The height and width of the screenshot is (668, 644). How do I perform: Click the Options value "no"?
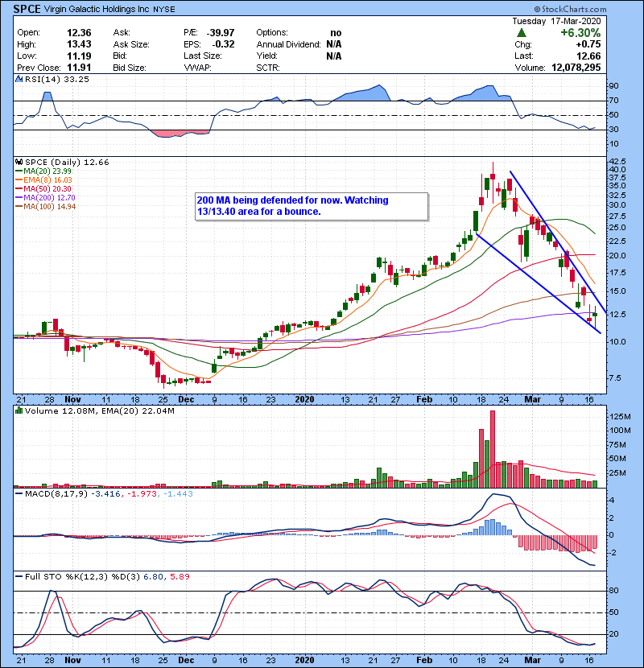coord(336,33)
